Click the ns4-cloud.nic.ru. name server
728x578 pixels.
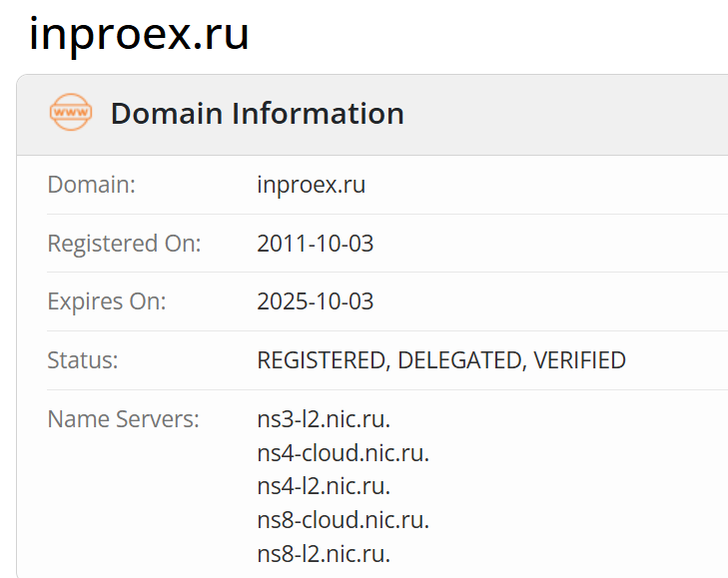tap(343, 453)
